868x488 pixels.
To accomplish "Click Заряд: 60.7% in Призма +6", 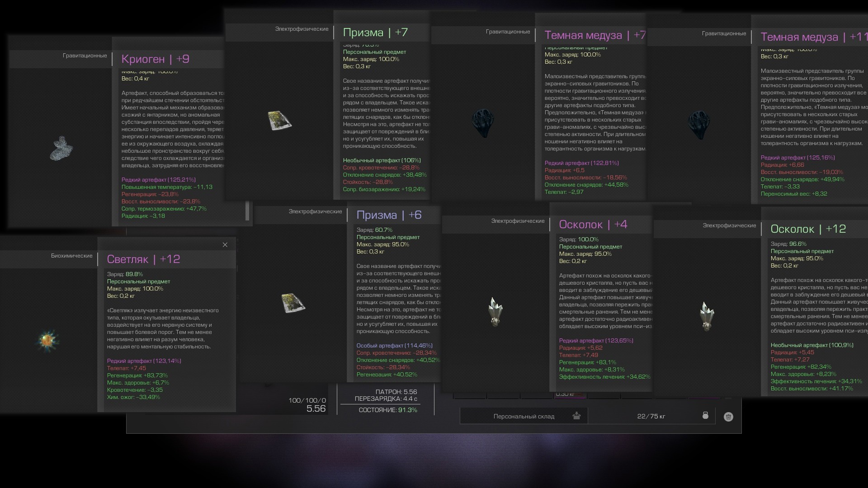I will point(374,230).
